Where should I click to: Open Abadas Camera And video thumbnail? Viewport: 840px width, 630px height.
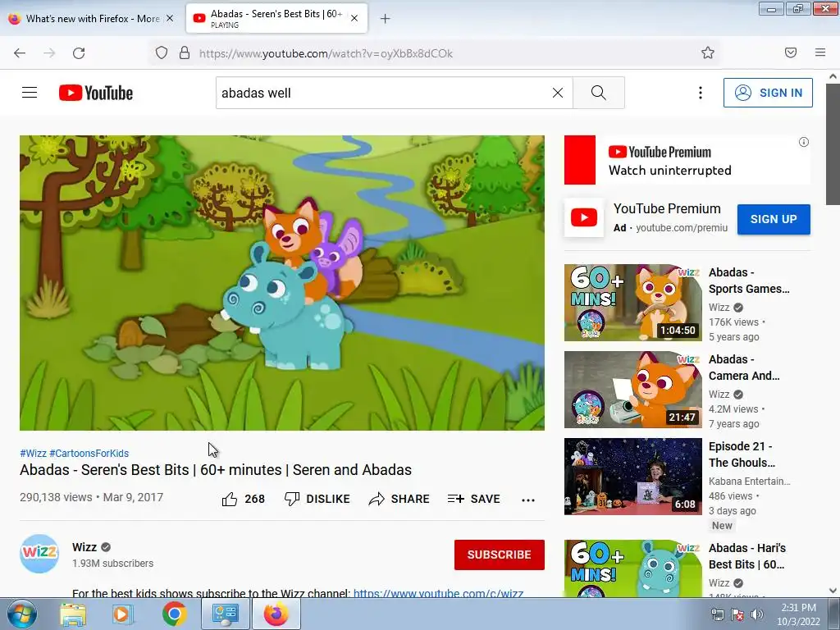632,390
